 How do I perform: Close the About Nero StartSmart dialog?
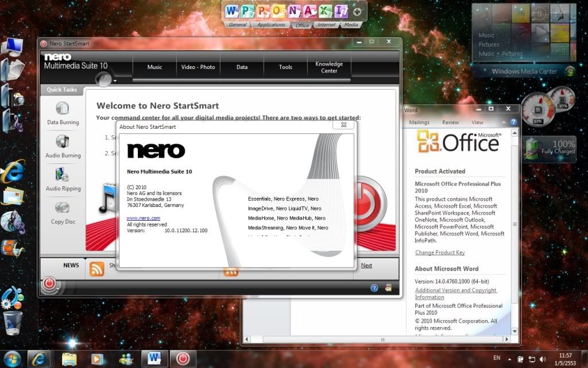(x=343, y=125)
